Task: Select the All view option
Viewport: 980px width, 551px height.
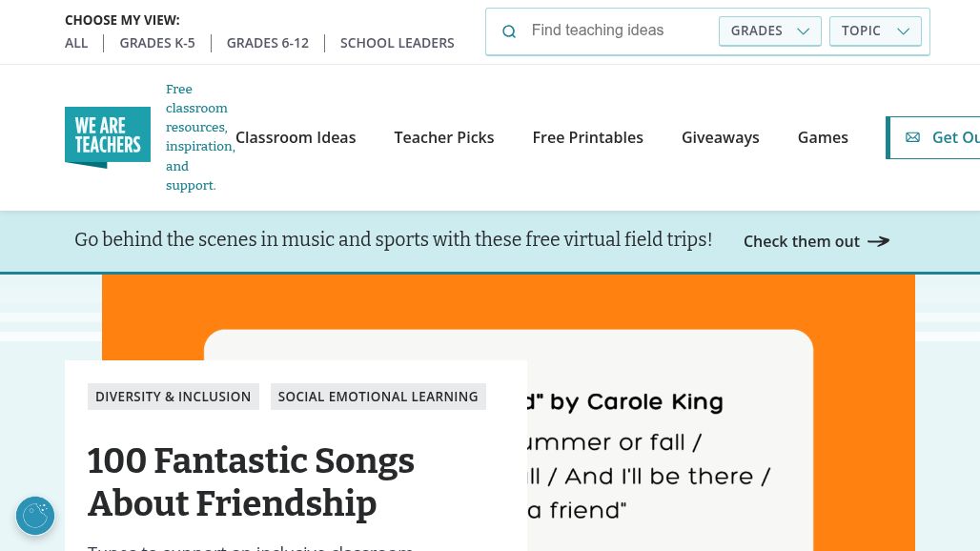Action: point(76,43)
